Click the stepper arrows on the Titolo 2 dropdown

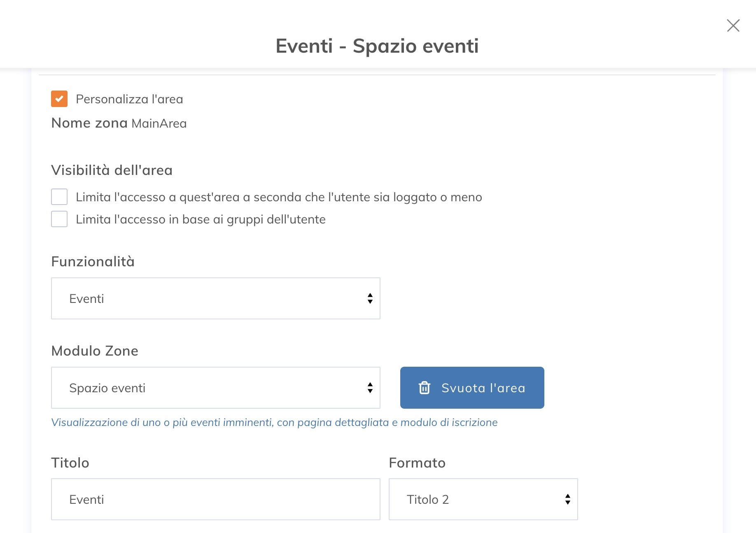[x=567, y=499]
